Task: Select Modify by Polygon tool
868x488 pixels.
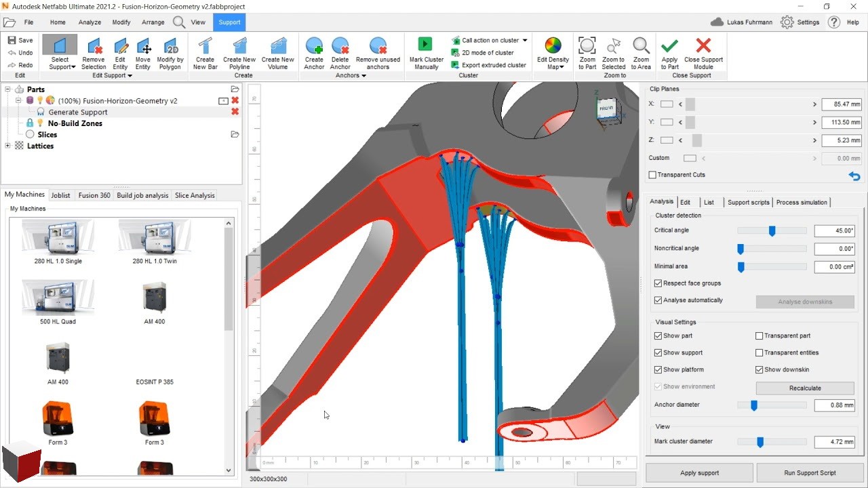Action: (170, 45)
